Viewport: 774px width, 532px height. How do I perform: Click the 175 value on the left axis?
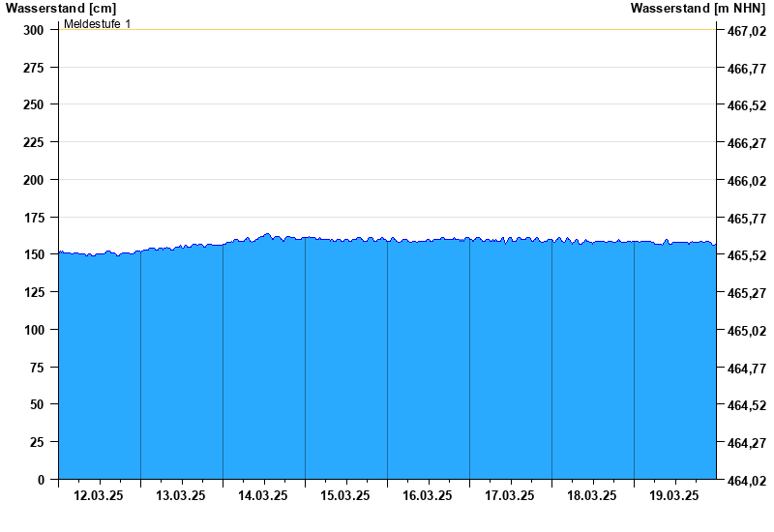pyautogui.click(x=34, y=218)
